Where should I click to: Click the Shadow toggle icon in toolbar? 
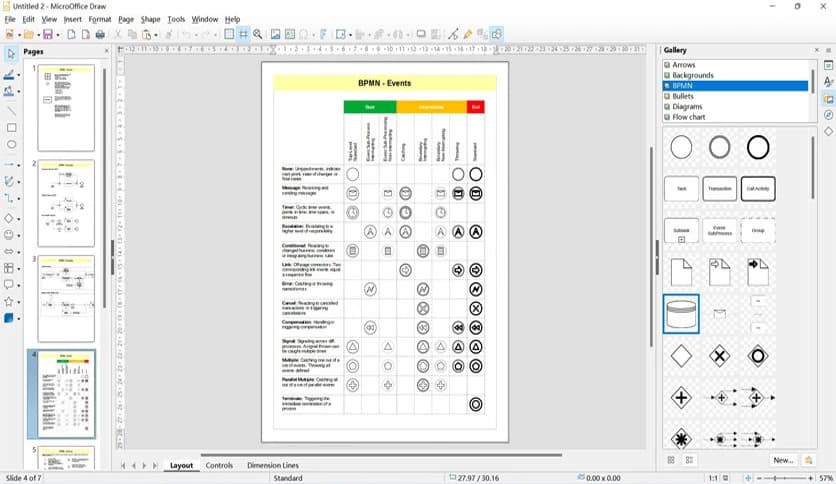[421, 35]
